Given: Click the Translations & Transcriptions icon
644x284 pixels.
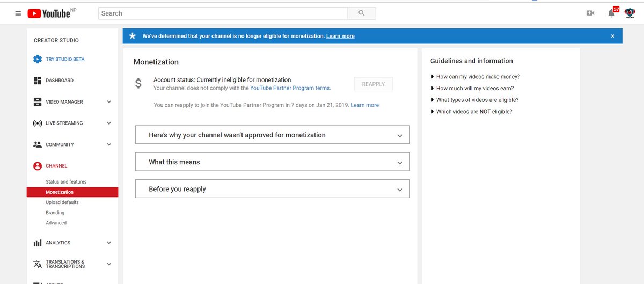Looking at the screenshot, I should [x=38, y=264].
